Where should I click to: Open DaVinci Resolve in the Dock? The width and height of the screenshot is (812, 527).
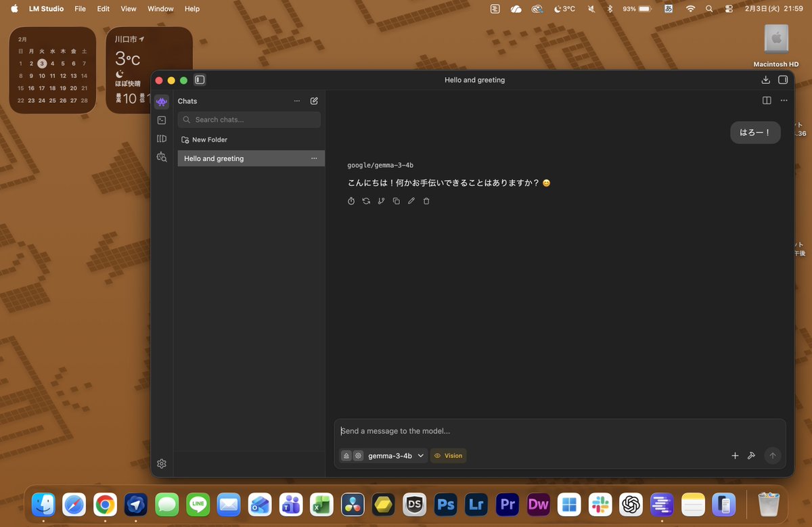point(353,504)
